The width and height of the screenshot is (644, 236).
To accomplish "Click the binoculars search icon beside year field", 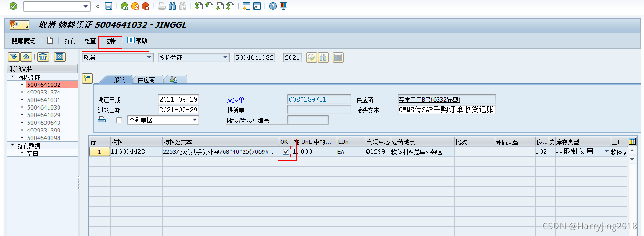I will coord(323,57).
